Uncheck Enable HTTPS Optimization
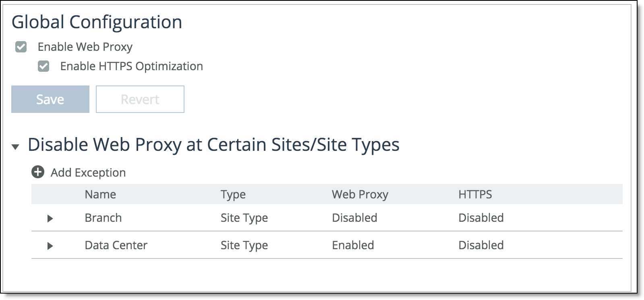The width and height of the screenshot is (644, 300). coord(43,66)
